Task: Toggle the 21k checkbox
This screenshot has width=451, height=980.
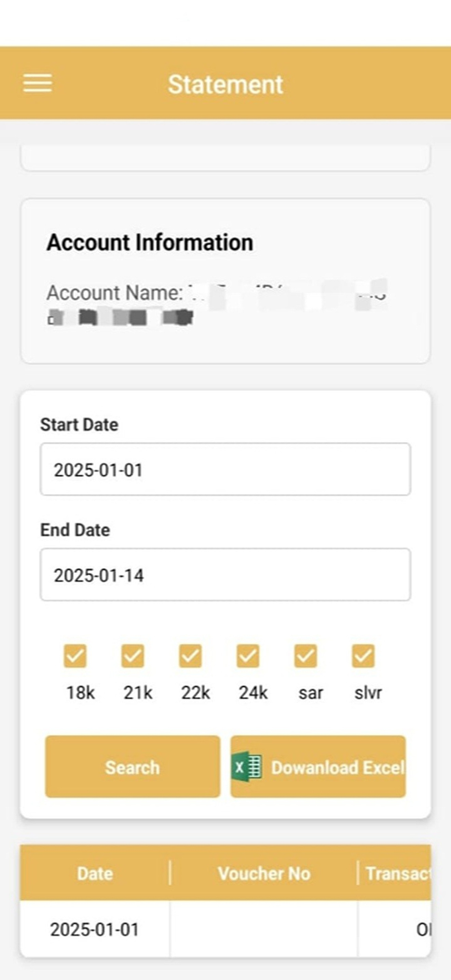Action: pyautogui.click(x=133, y=656)
